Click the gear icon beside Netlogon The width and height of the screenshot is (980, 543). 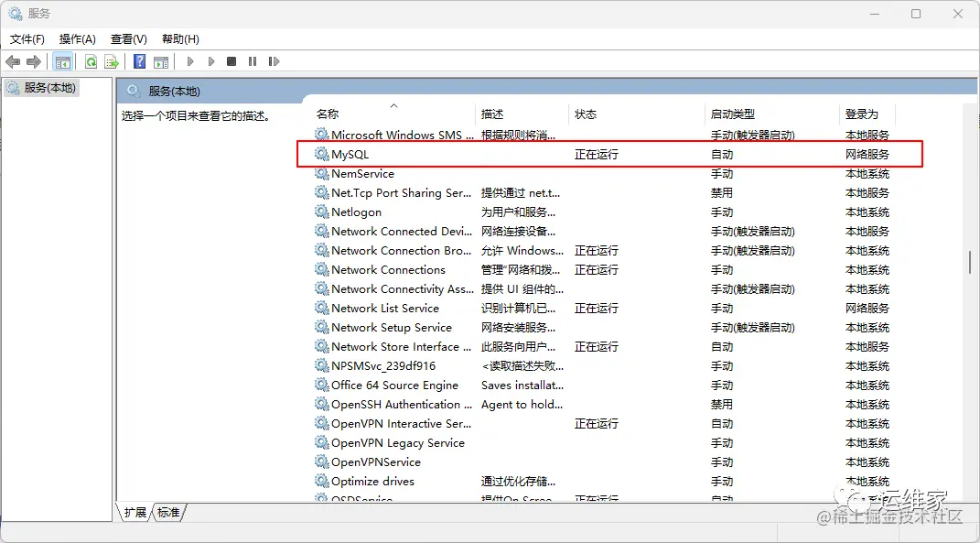[x=322, y=212]
